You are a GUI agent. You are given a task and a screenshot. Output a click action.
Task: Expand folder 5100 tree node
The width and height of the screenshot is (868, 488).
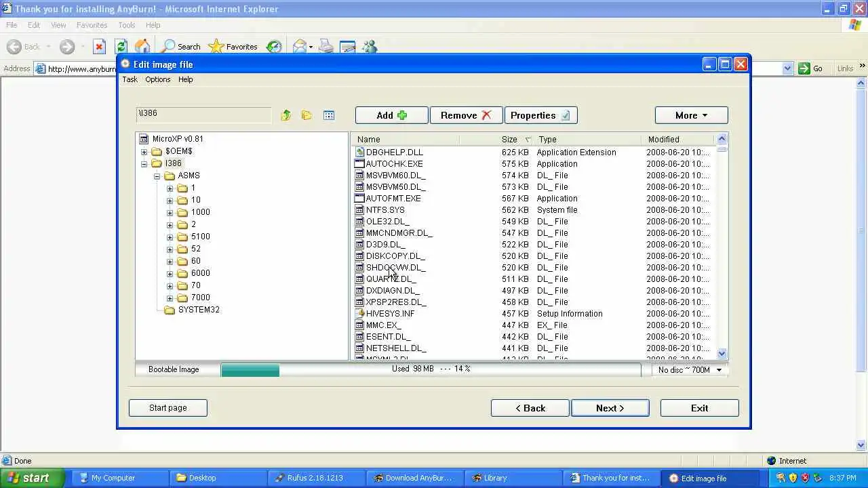[x=170, y=237]
